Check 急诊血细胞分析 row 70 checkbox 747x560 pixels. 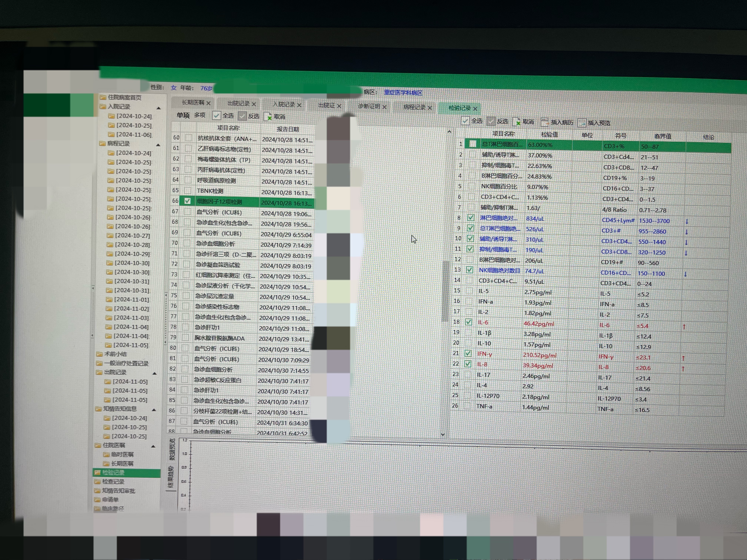[x=186, y=243]
